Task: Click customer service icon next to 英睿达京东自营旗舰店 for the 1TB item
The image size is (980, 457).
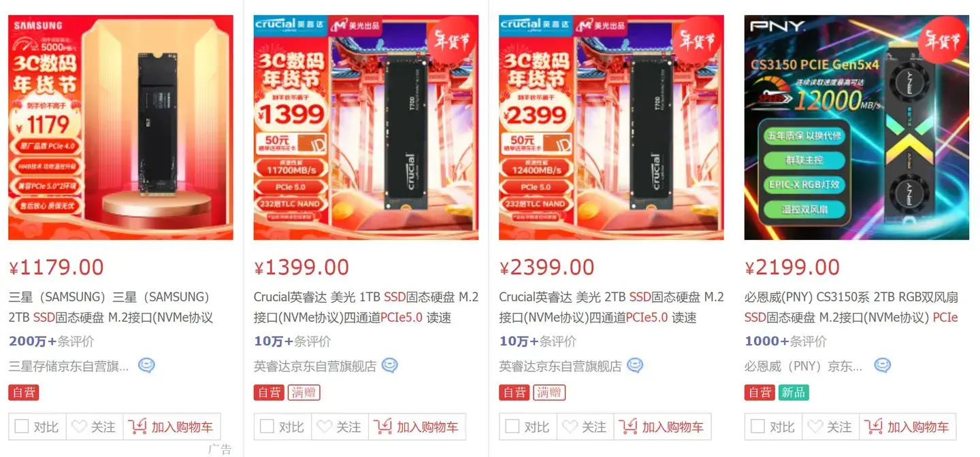Action: [389, 366]
